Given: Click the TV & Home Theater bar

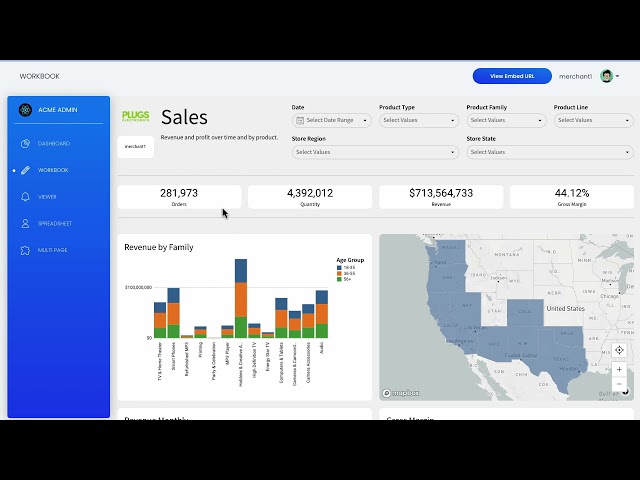Looking at the screenshot, I should point(160,320).
